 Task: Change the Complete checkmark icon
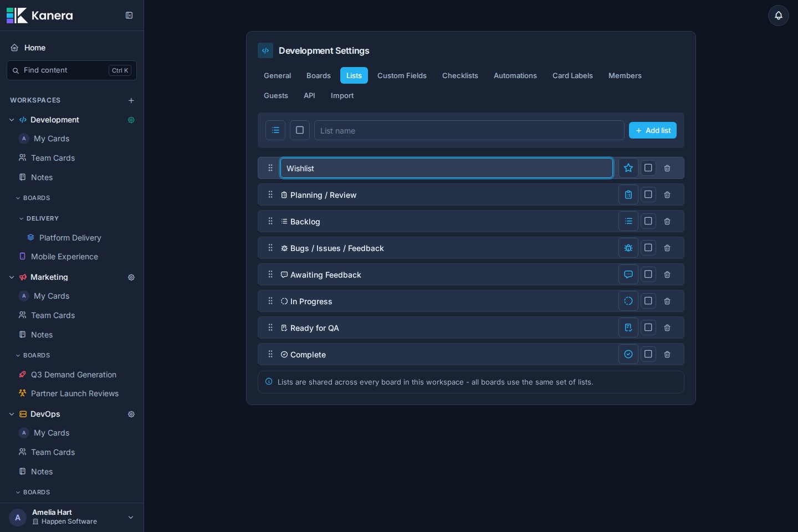[x=628, y=354]
